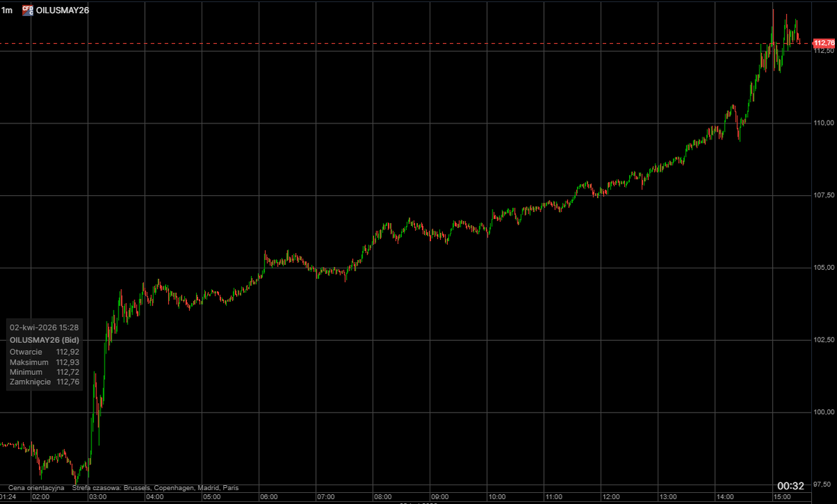The width and height of the screenshot is (837, 504).
Task: Click the 112,50 price axis label
Action: (x=824, y=51)
